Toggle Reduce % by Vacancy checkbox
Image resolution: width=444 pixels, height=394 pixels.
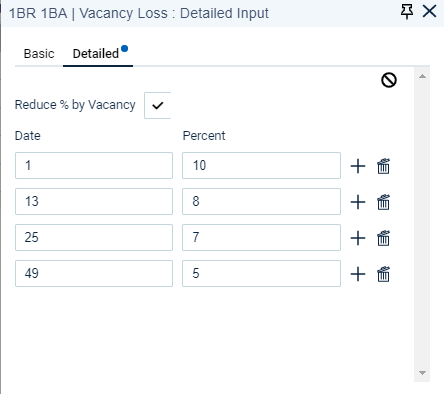157,105
